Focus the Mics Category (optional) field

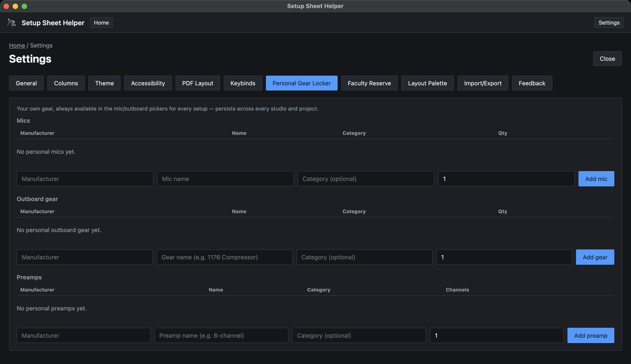[x=366, y=179]
